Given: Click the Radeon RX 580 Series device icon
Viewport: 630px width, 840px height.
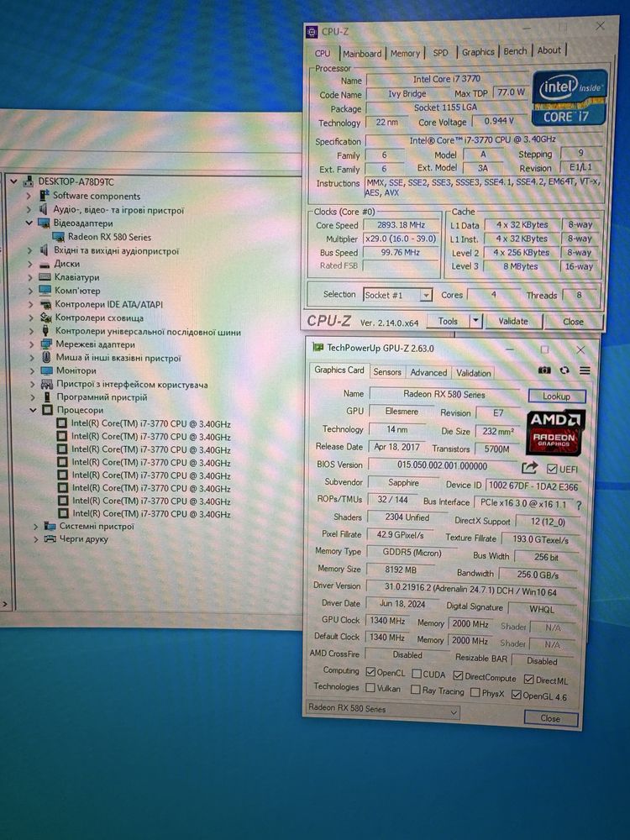Looking at the screenshot, I should click(x=58, y=237).
